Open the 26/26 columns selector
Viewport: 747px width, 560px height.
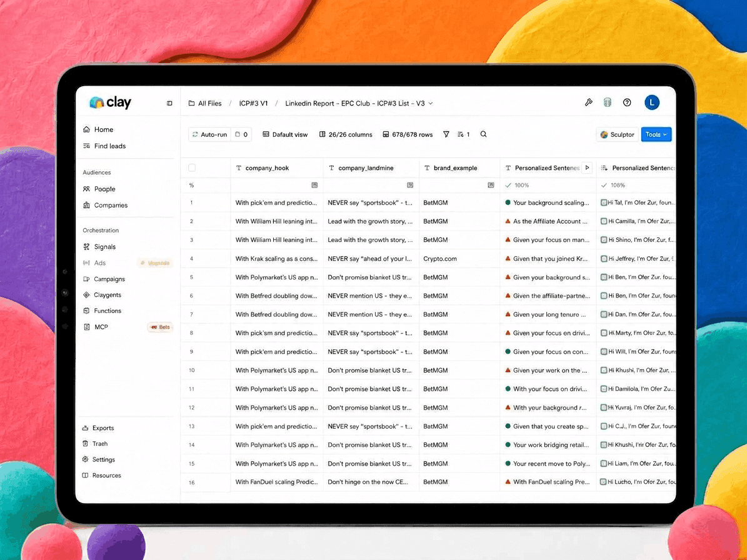346,134
